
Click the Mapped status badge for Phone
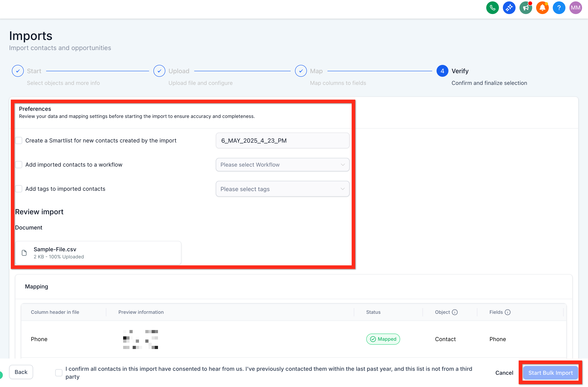tap(383, 339)
